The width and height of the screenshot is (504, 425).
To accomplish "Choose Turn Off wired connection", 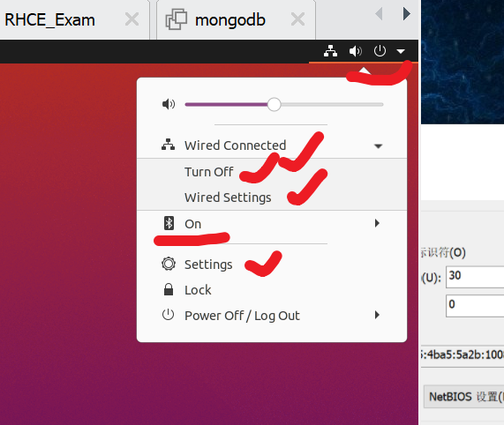I will (x=208, y=172).
